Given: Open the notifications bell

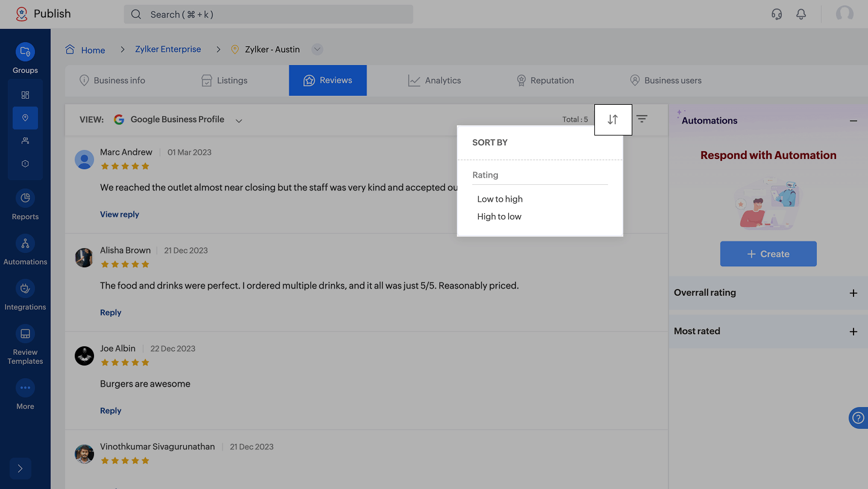Looking at the screenshot, I should pyautogui.click(x=801, y=14).
